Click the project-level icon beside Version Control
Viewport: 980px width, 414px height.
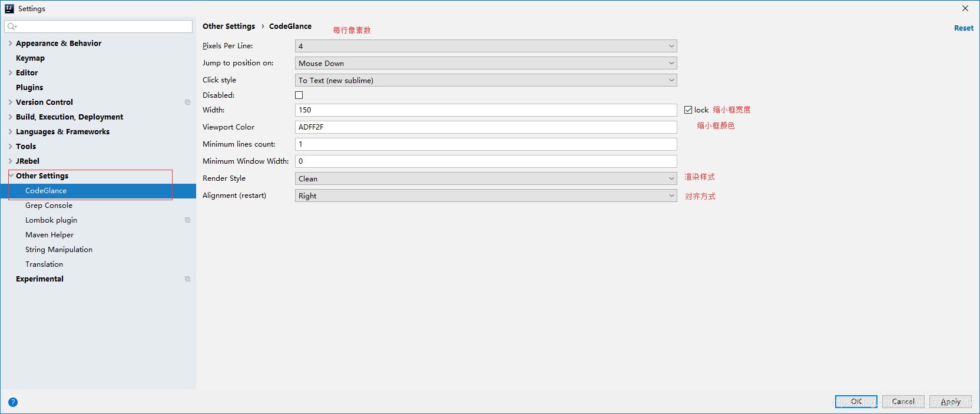187,102
